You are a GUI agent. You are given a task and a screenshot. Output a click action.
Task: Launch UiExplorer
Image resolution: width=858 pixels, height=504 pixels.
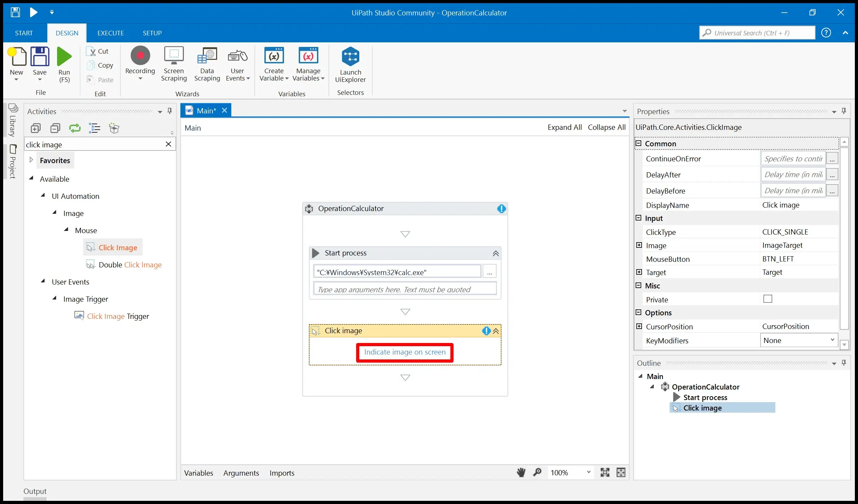(x=350, y=65)
